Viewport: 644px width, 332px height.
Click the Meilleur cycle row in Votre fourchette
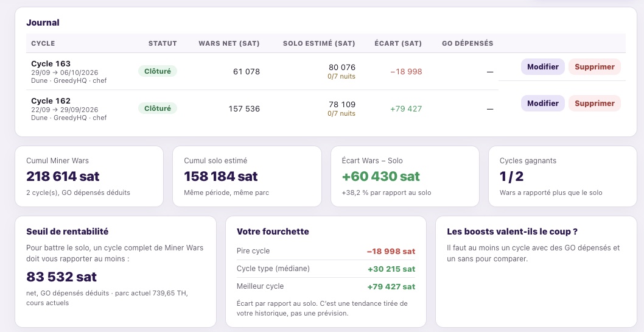click(x=326, y=286)
